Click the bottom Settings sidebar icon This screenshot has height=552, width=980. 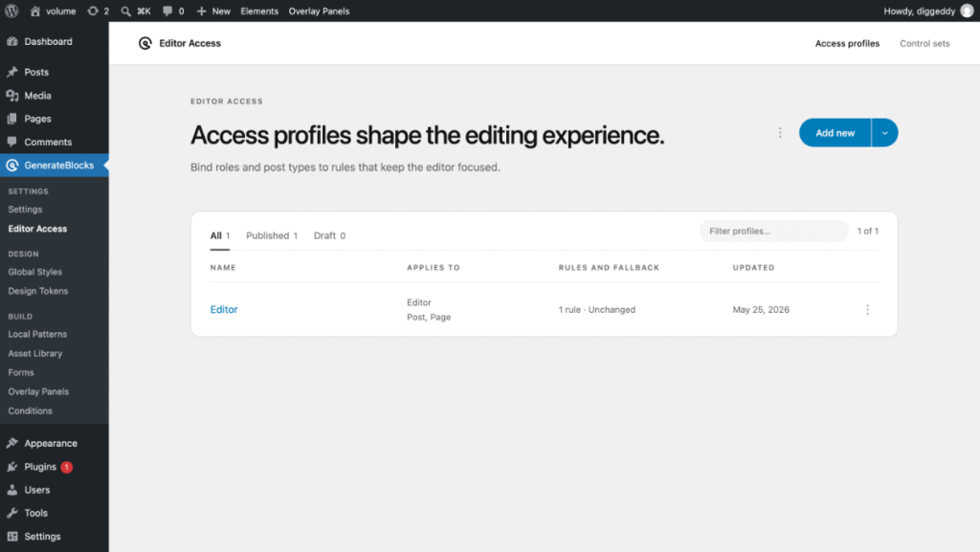click(12, 537)
